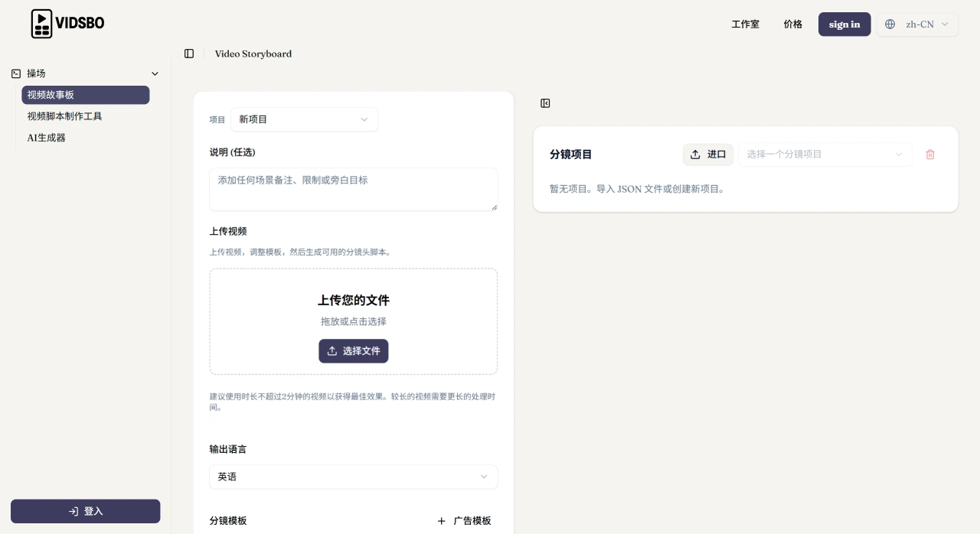
Task: Open the zh-CN language selector
Action: click(x=917, y=24)
